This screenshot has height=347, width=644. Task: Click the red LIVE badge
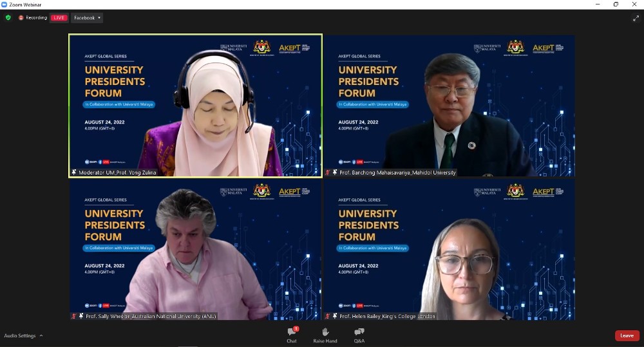[x=59, y=18]
